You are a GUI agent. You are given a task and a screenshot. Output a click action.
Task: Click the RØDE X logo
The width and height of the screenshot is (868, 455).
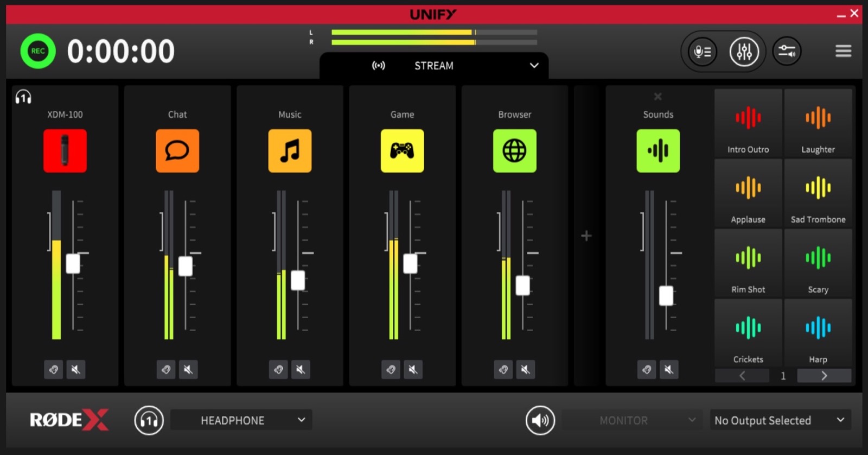[x=69, y=420]
